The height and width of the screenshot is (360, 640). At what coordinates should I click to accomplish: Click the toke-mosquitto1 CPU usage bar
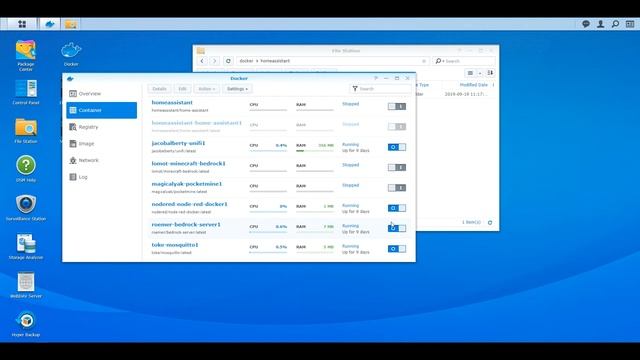point(268,252)
